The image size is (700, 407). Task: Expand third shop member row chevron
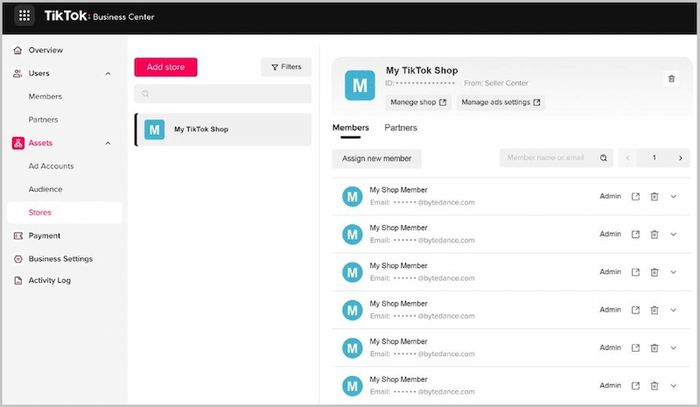pos(673,272)
